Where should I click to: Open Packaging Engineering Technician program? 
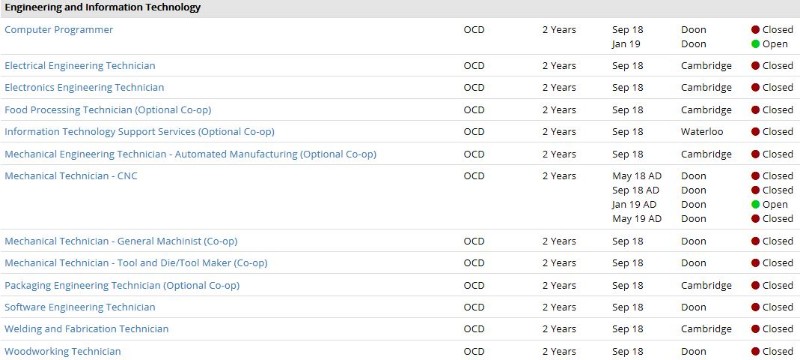click(x=122, y=286)
